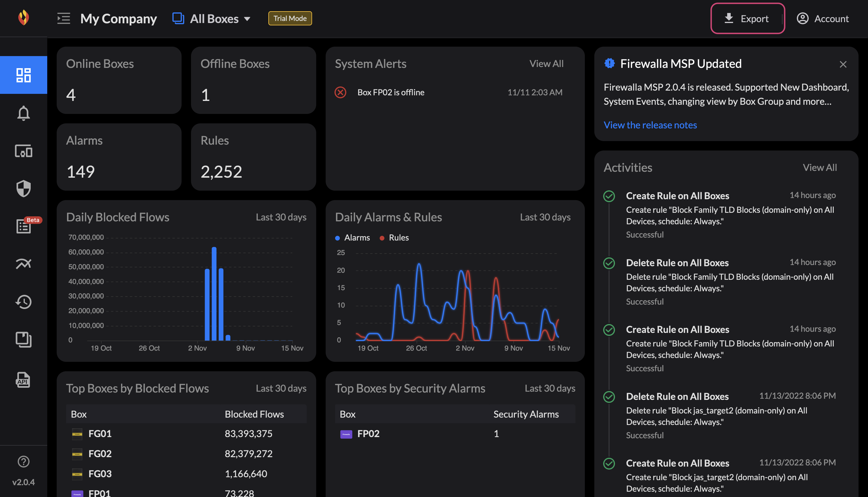Open the Rules count card

pos(253,157)
